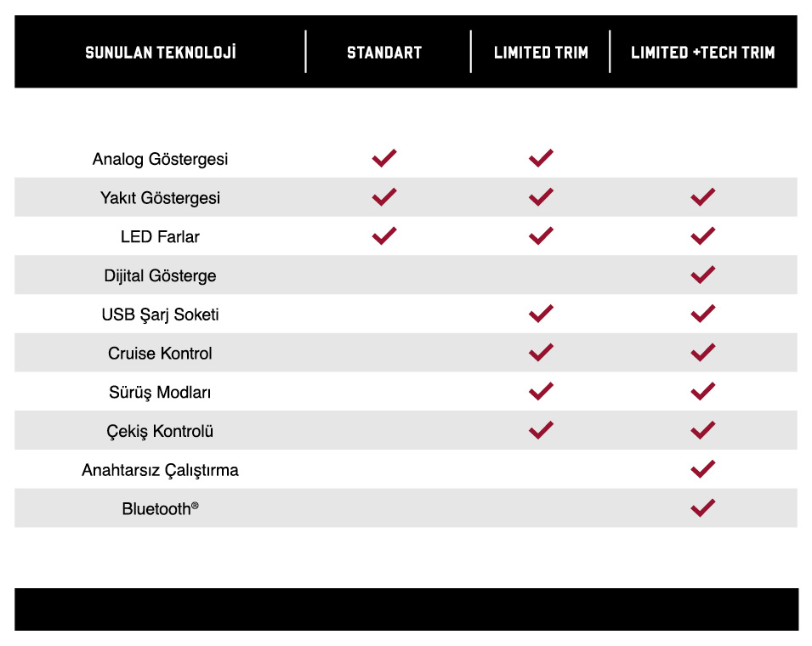Image resolution: width=812 pixels, height=646 pixels.
Task: Click the Anahtarsız Çalıştırma feature label
Action: (160, 470)
